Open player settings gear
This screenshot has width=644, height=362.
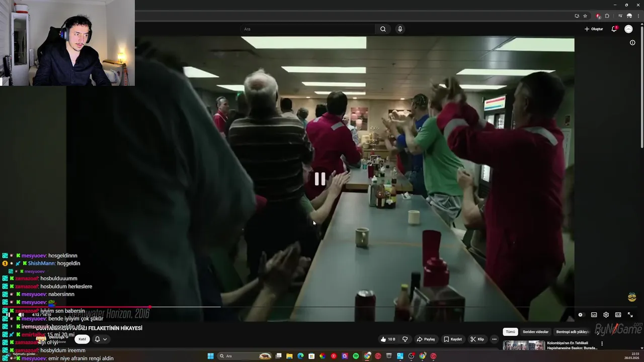(x=606, y=315)
